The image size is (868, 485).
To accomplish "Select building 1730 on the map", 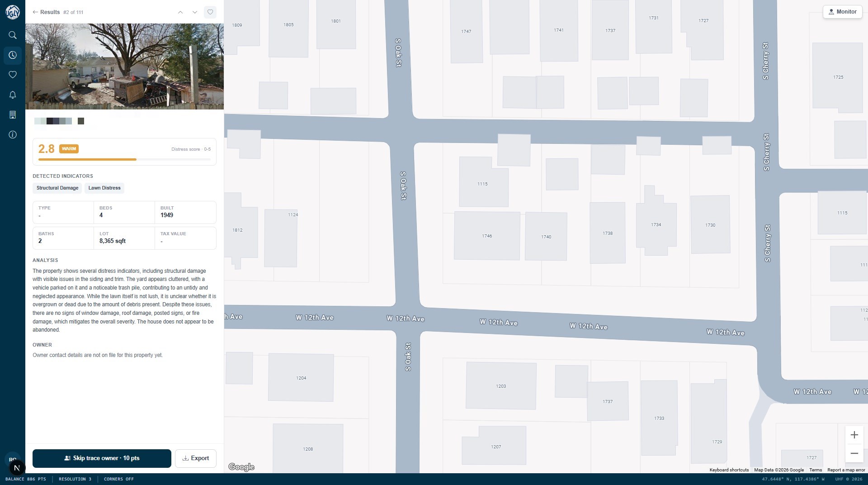I will [710, 225].
